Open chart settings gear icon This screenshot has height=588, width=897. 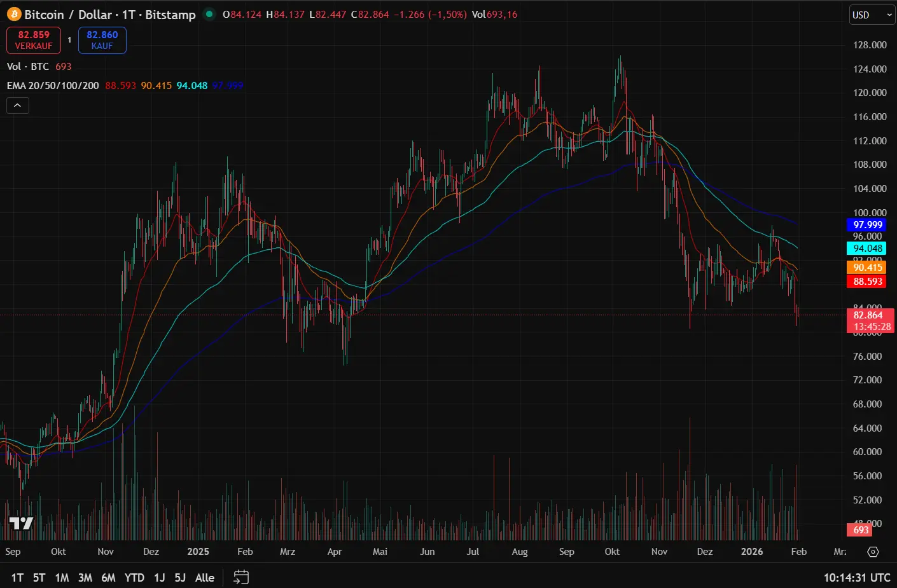[873, 552]
